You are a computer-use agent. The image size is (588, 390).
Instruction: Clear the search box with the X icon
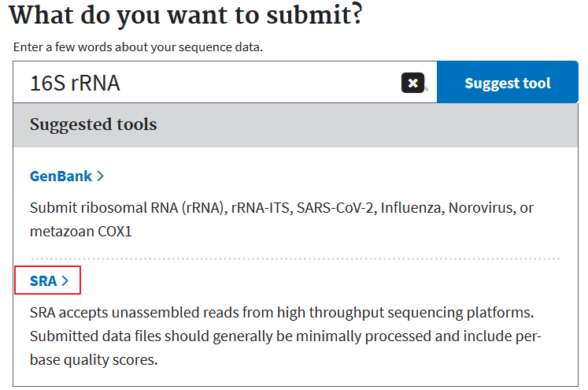[x=412, y=83]
